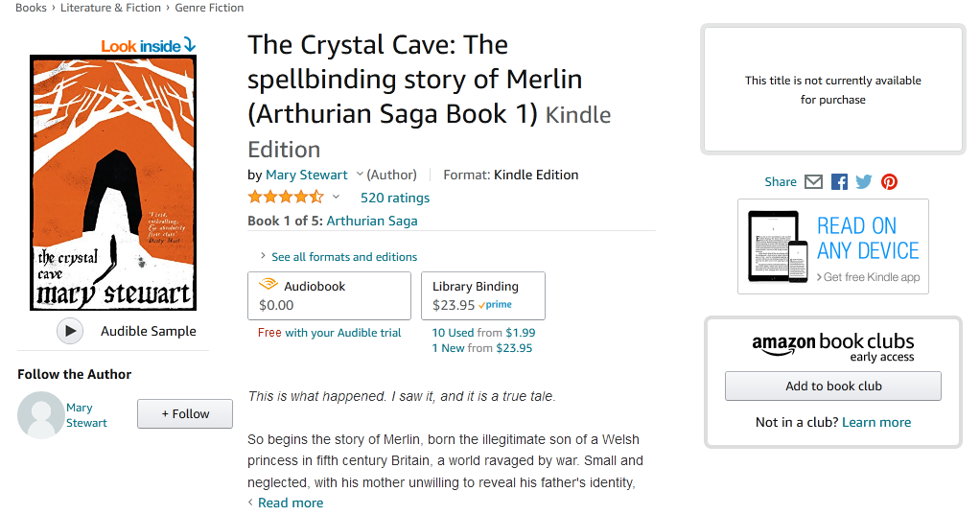Expand the author dropdown next to Mary Stewart

pyautogui.click(x=360, y=175)
